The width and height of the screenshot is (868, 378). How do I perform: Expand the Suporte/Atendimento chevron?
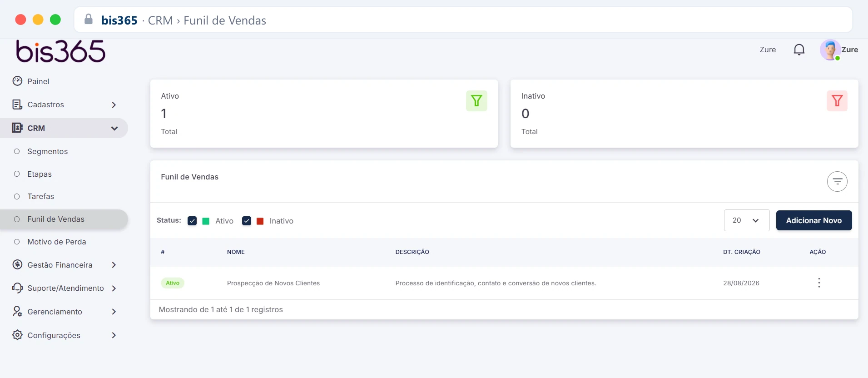(114, 288)
